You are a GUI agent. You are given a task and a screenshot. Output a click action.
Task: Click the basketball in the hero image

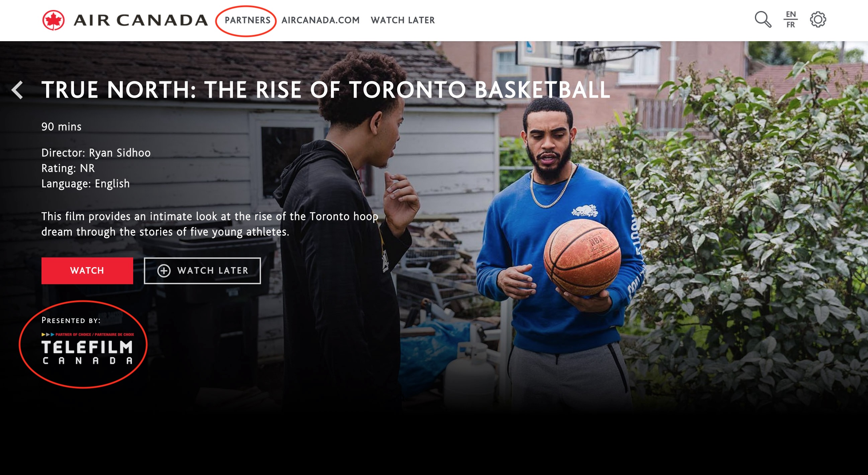tap(582, 257)
